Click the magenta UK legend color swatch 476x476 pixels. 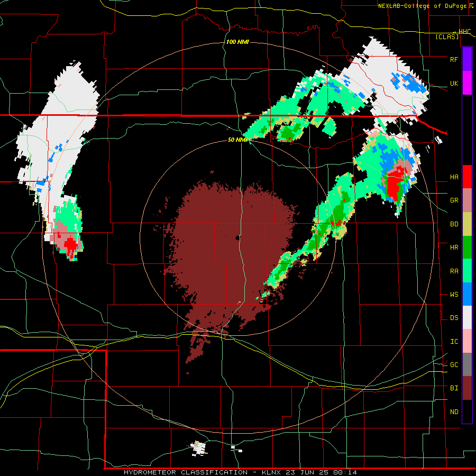467,83
